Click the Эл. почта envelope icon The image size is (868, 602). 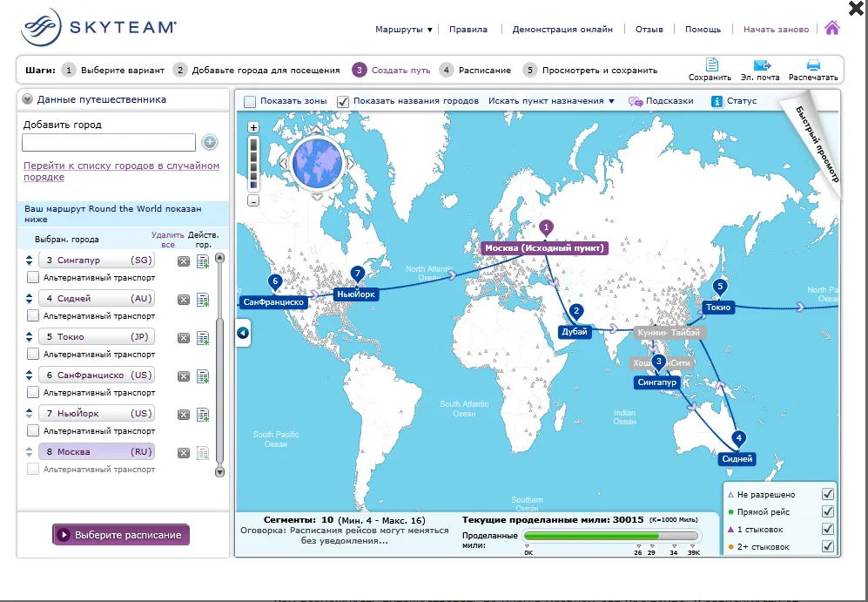(x=762, y=64)
